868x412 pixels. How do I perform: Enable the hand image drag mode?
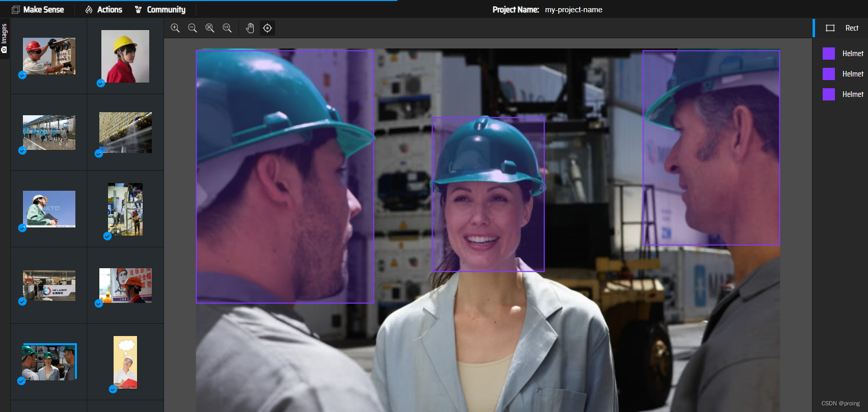click(250, 28)
